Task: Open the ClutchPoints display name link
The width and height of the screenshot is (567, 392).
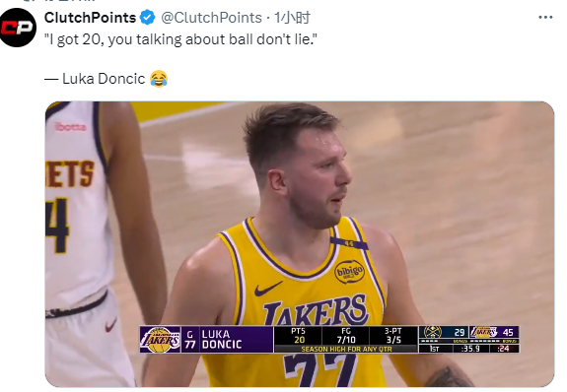Action: point(90,18)
